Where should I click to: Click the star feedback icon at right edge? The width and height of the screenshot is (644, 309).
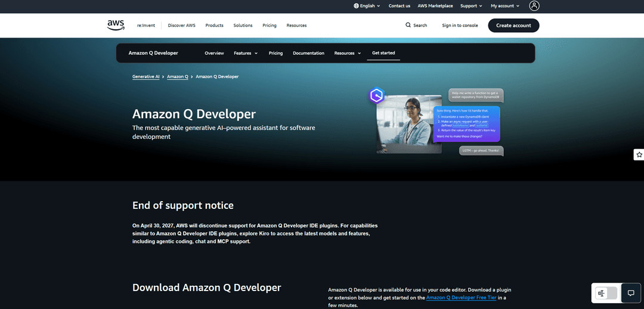[639, 154]
